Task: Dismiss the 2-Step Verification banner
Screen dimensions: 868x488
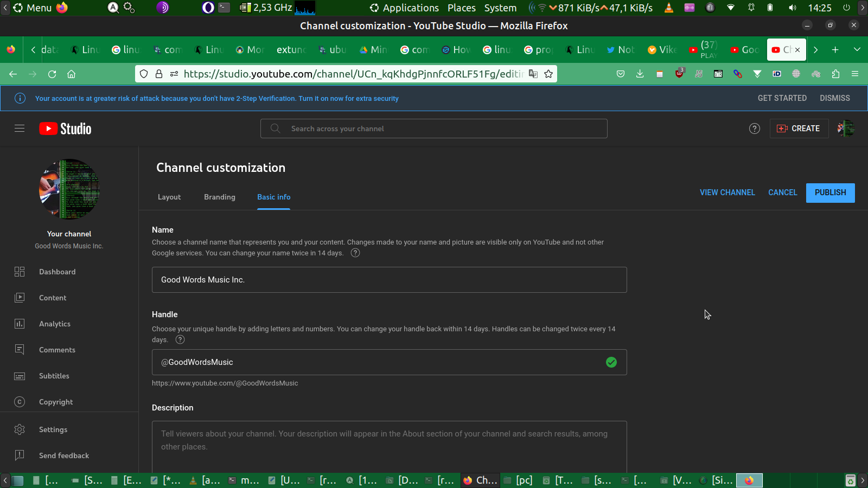Action: [x=834, y=98]
